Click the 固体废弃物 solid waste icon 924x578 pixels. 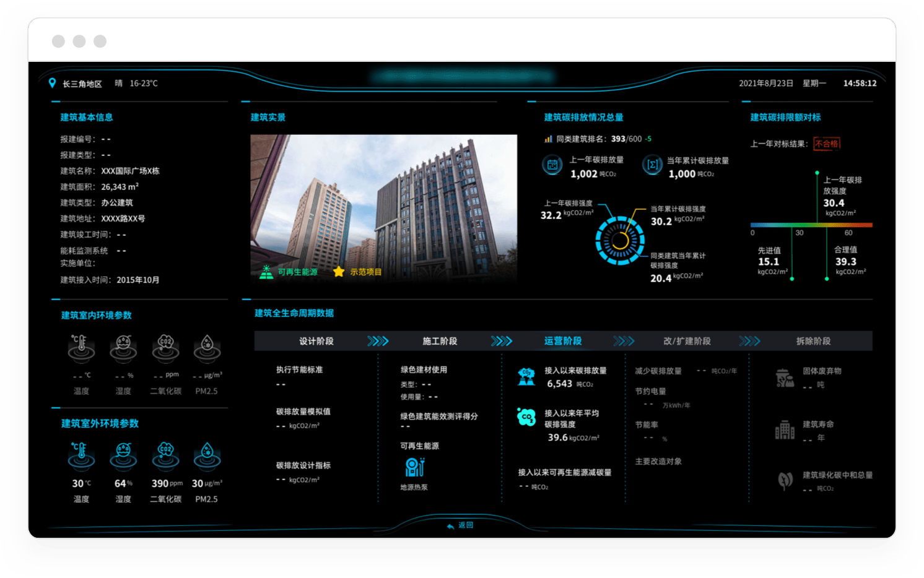tap(785, 377)
